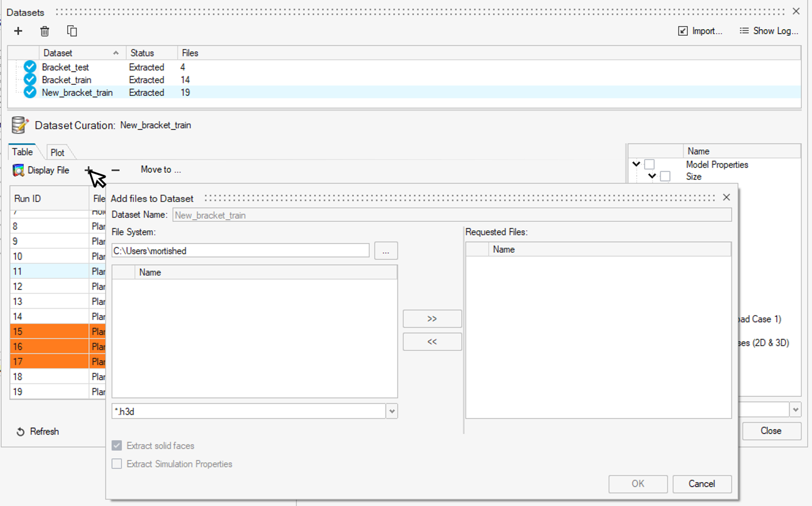Click the File System path input field
812x506 pixels.
240,251
